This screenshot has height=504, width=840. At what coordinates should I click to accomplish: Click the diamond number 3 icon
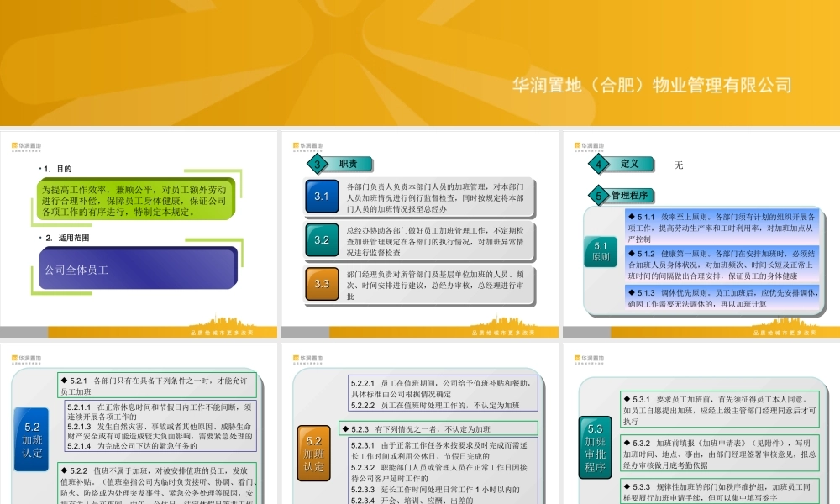318,165
